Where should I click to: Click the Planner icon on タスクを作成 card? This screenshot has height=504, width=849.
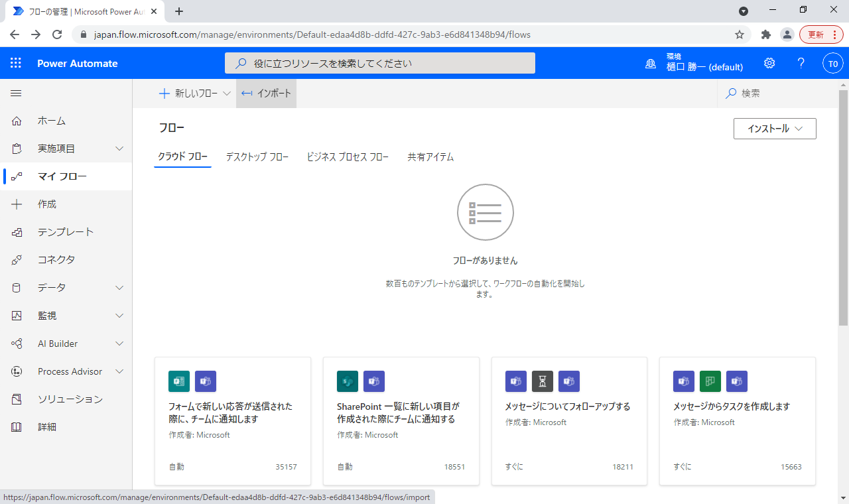tap(710, 381)
